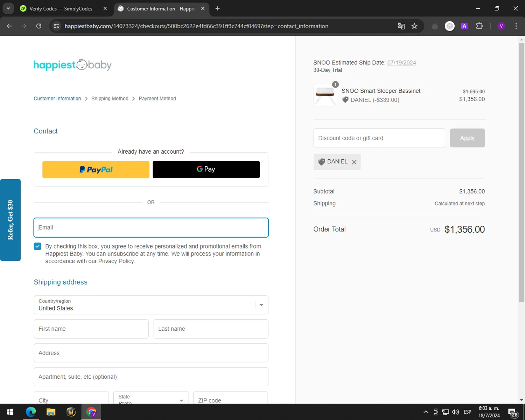The width and height of the screenshot is (525, 420).
Task: Open the notification center icon
Action: pos(513,412)
